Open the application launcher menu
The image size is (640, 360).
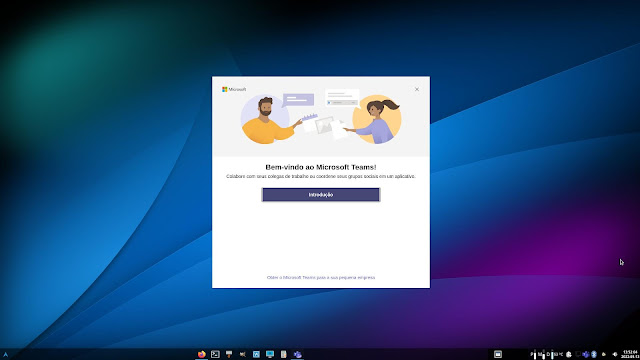coord(6,355)
